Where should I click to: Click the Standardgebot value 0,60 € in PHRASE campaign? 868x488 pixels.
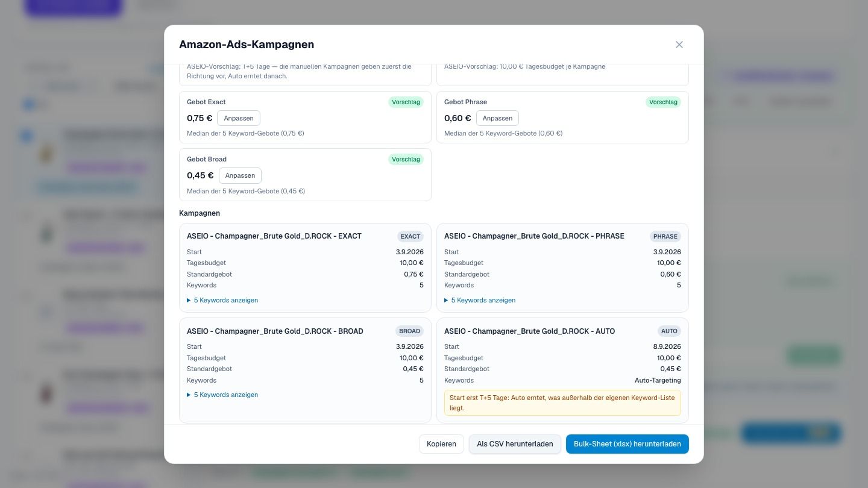coord(670,274)
